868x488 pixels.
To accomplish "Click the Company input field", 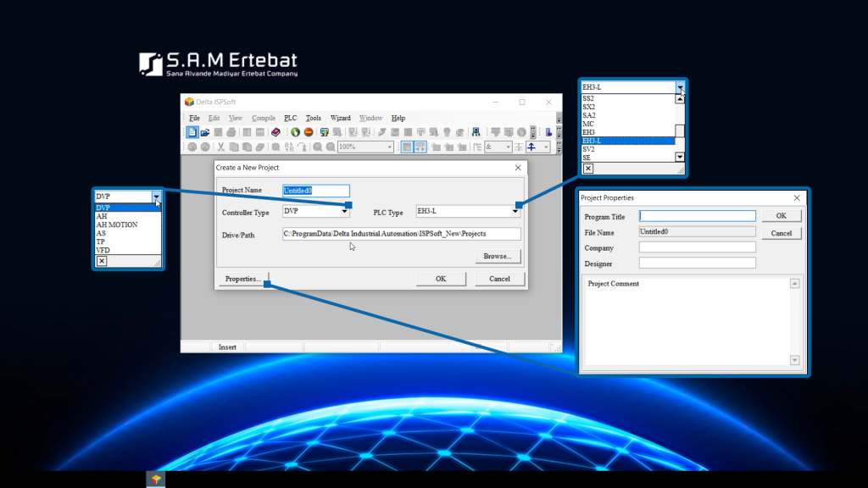I will 697,247.
